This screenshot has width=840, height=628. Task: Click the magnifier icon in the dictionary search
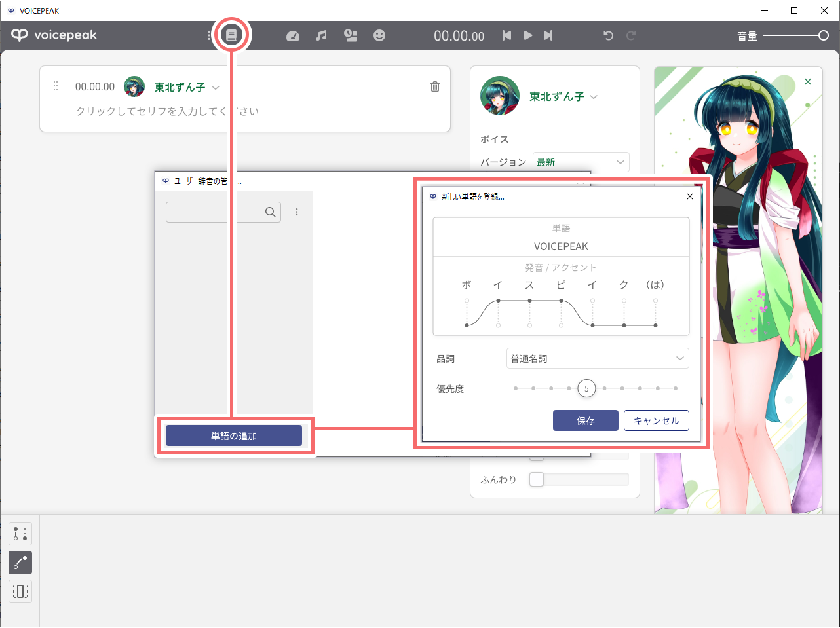click(x=271, y=212)
